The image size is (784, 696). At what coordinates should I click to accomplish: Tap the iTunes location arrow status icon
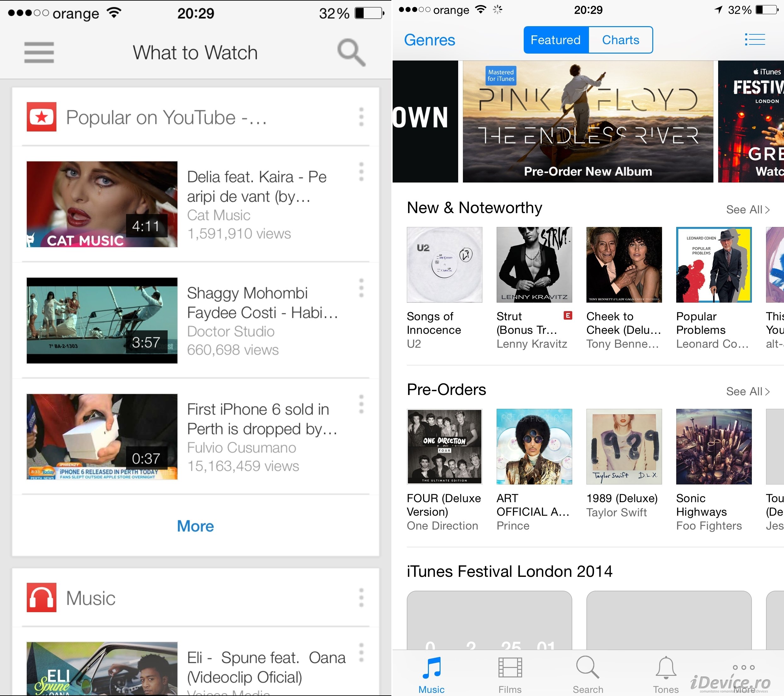718,10
